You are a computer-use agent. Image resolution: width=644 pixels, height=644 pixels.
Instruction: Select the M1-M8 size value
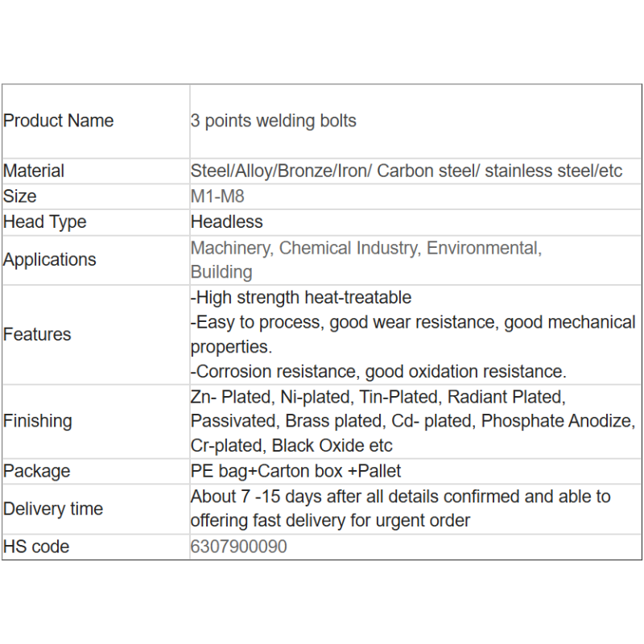tap(217, 196)
